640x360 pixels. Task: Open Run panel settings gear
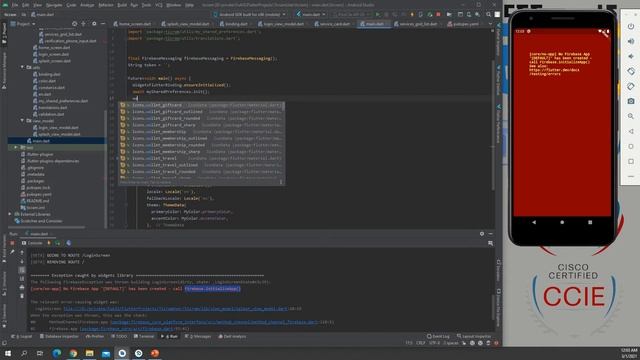click(x=482, y=234)
